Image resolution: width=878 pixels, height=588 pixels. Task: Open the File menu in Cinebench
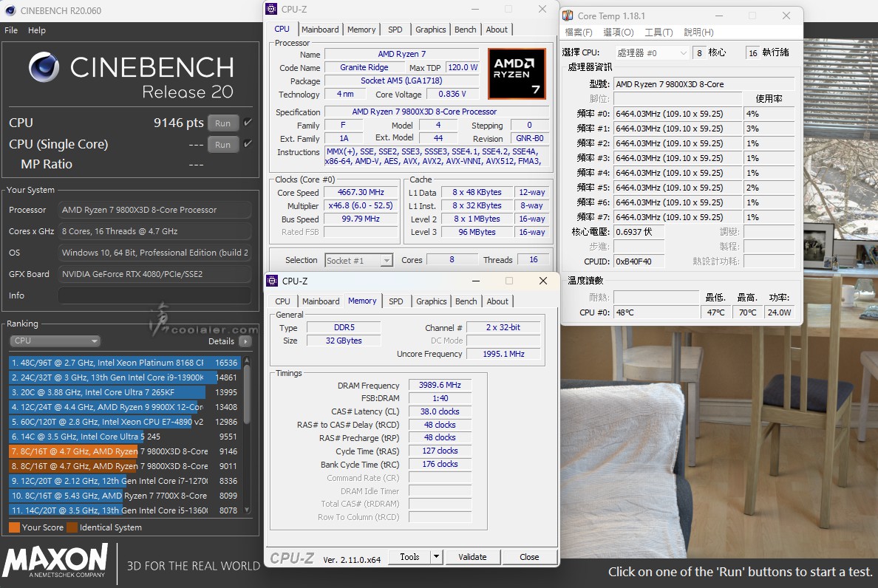(11, 30)
